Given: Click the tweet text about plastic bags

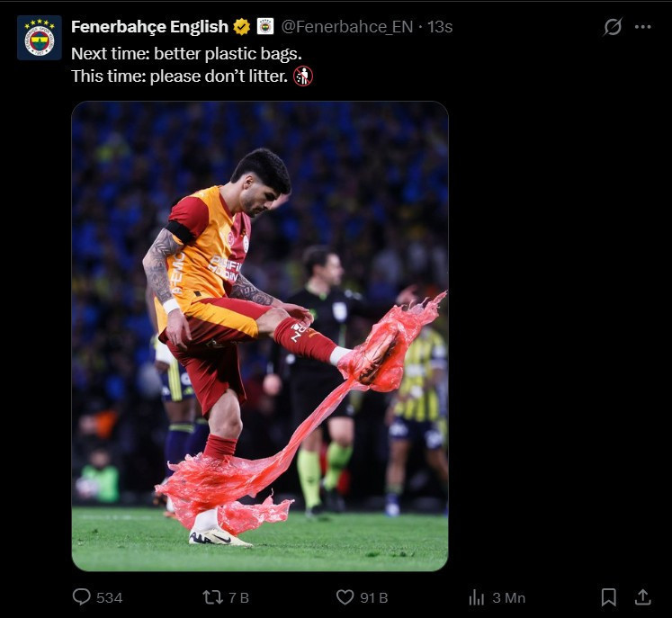Looking at the screenshot, I should [186, 65].
